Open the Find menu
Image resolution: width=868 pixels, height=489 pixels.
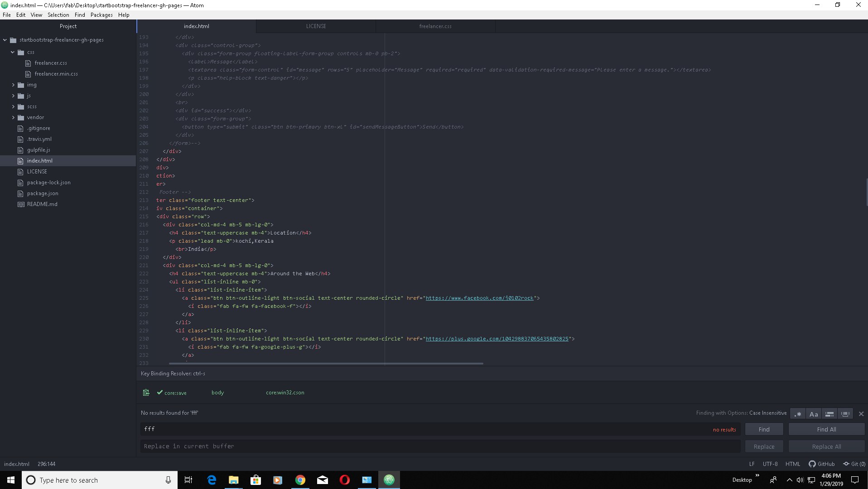[x=80, y=15]
